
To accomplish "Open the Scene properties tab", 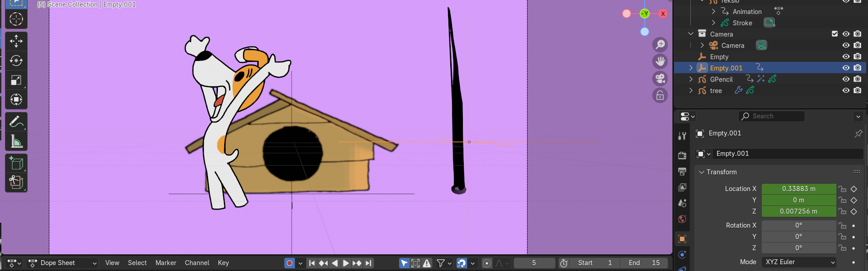I will pyautogui.click(x=682, y=203).
